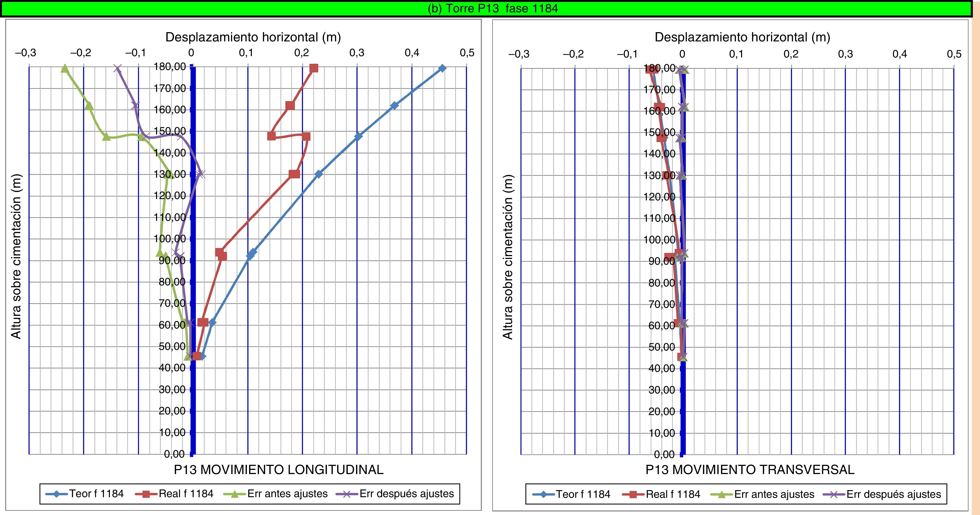Screen dimensions: 980x515
Task: Select red square Real f 1184 legend marker, right chart
Action: point(633,495)
